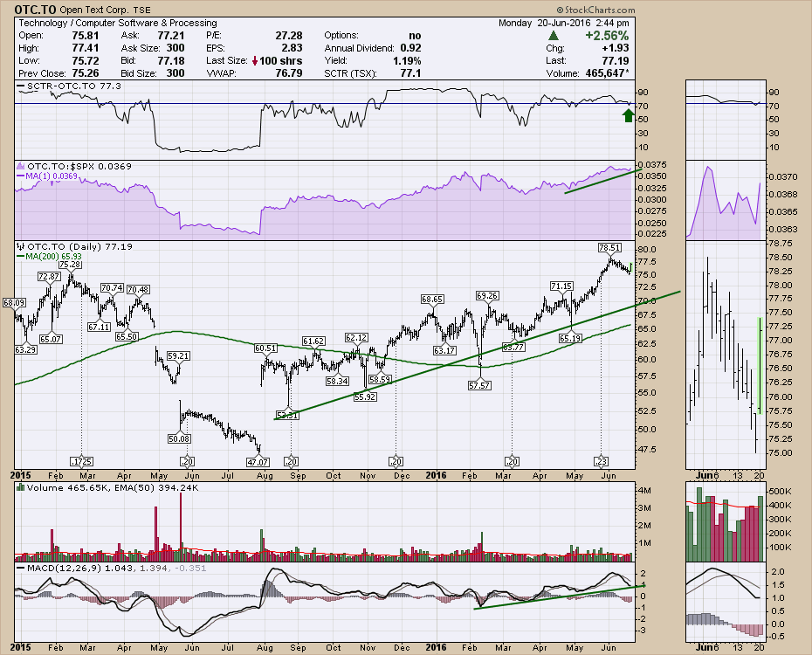
Task: Click the 69.26 February peak label
Action: (x=487, y=296)
